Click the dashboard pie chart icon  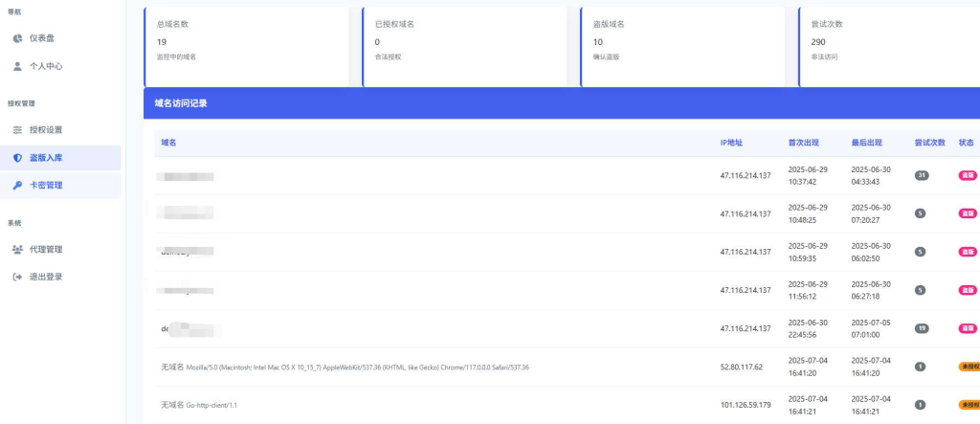[17, 38]
